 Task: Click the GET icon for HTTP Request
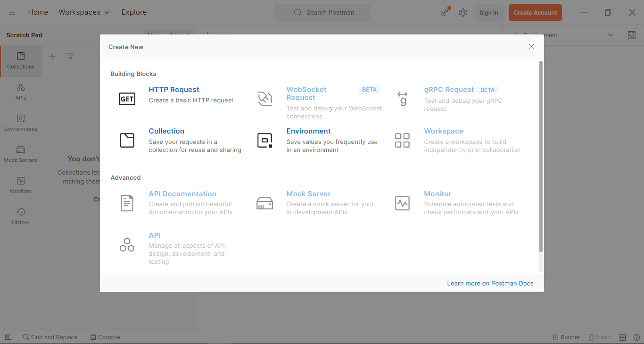pos(127,99)
